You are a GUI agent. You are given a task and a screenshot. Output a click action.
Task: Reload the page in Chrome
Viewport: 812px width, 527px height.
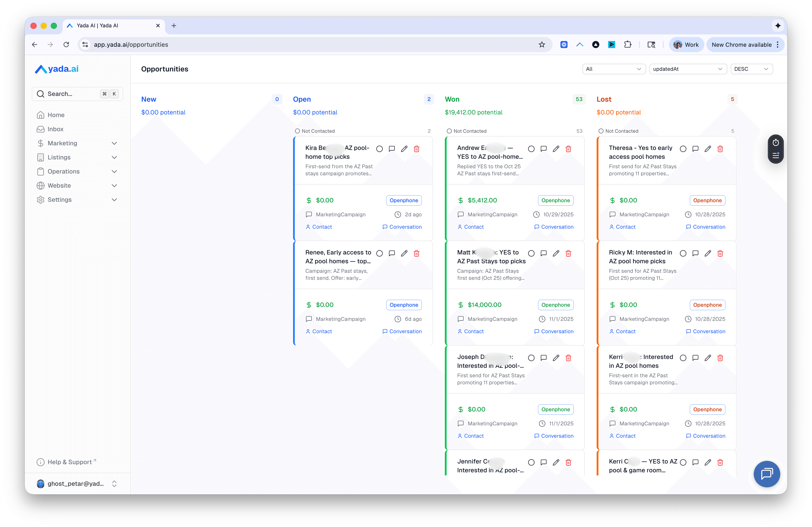(x=66, y=45)
